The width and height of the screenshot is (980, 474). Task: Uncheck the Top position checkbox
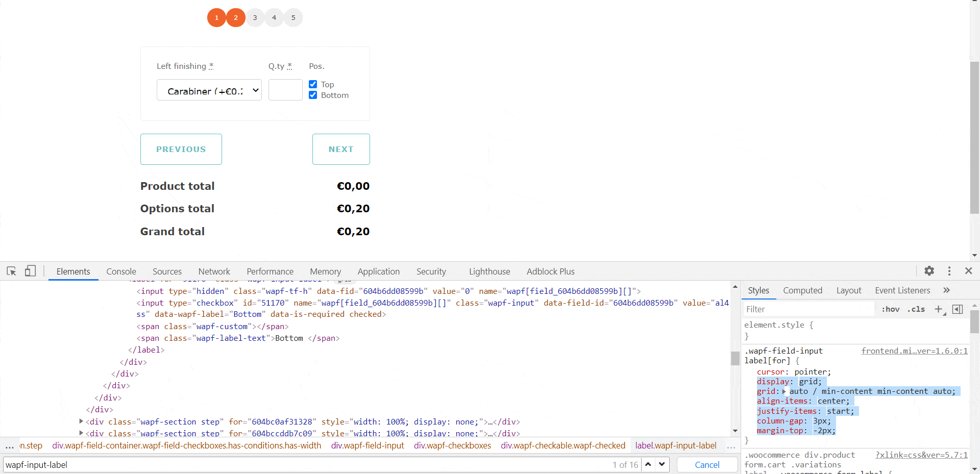313,84
